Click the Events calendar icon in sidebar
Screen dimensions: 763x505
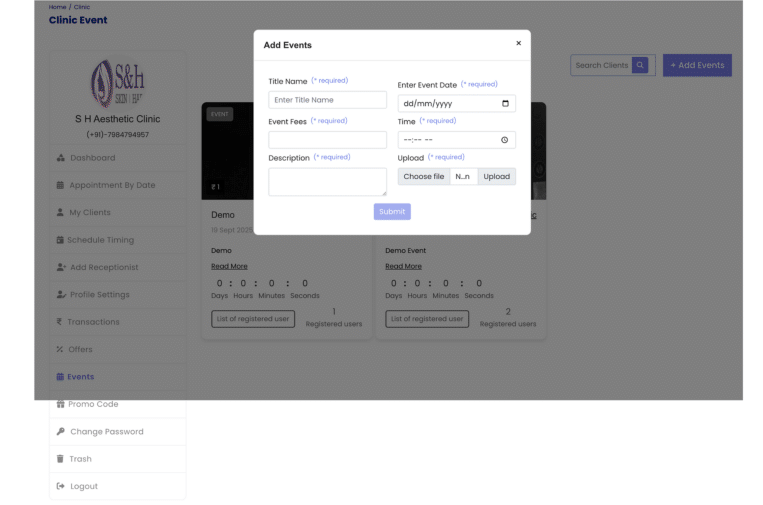[x=60, y=377]
